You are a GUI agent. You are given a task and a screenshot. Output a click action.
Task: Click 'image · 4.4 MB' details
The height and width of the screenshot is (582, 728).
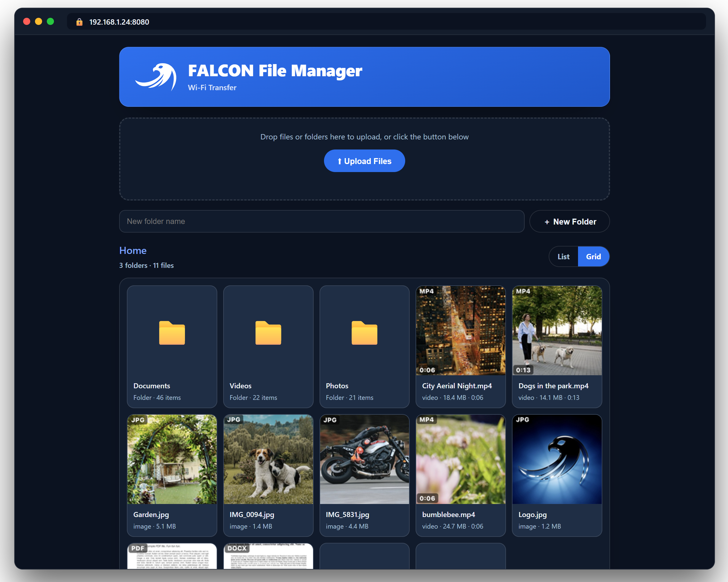pyautogui.click(x=347, y=527)
